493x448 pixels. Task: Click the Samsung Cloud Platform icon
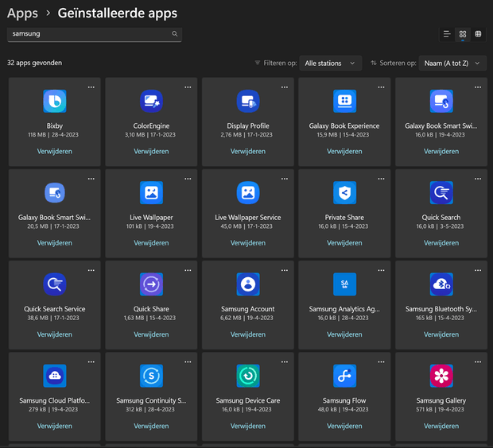[55, 376]
